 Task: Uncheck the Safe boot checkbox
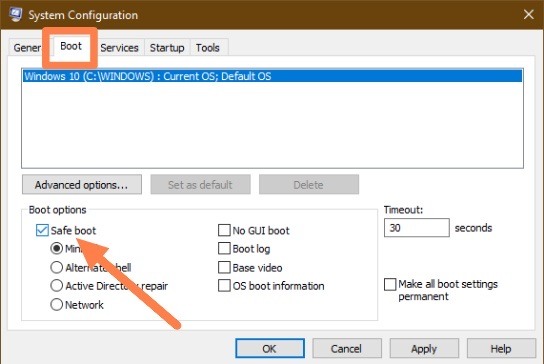point(42,230)
